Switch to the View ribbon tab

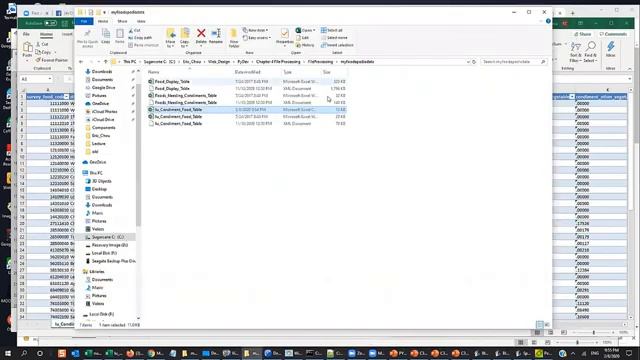coord(141,21)
